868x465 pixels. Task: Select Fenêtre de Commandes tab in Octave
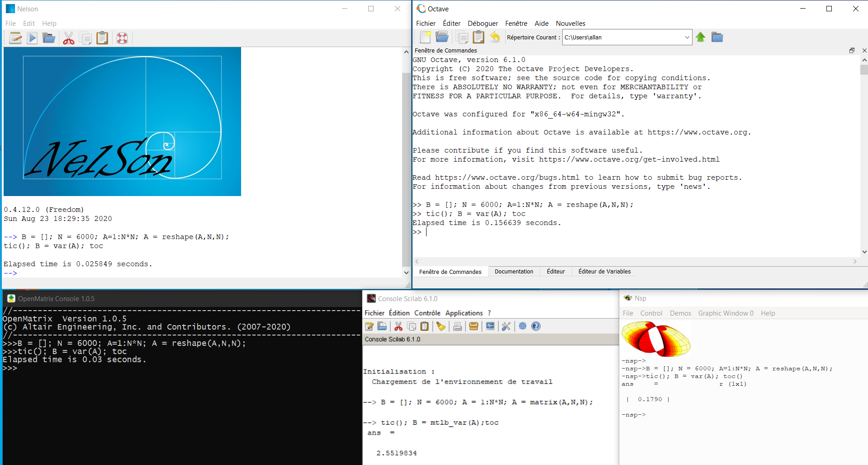coord(450,272)
